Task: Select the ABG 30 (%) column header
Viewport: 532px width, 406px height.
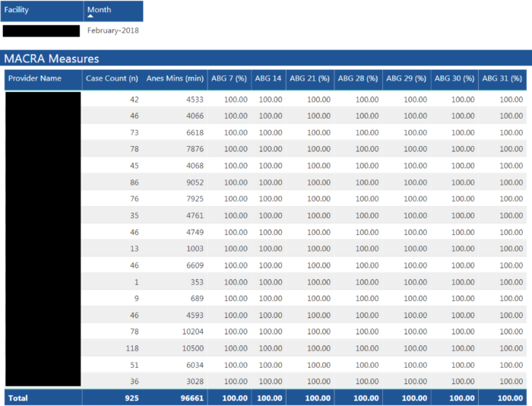Action: click(454, 78)
